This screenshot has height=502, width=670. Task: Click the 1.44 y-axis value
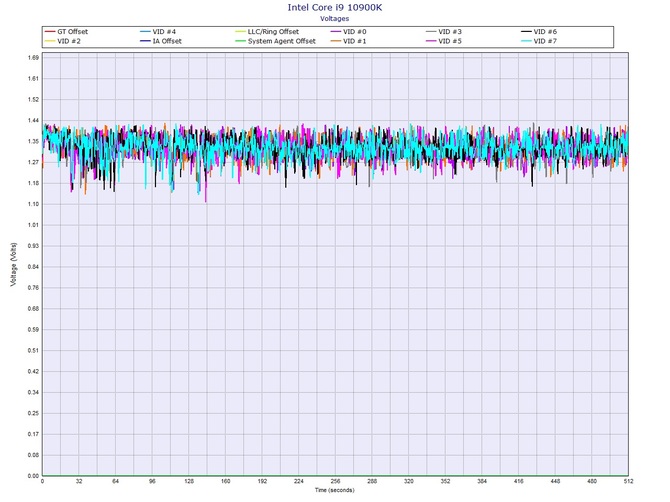(x=34, y=120)
